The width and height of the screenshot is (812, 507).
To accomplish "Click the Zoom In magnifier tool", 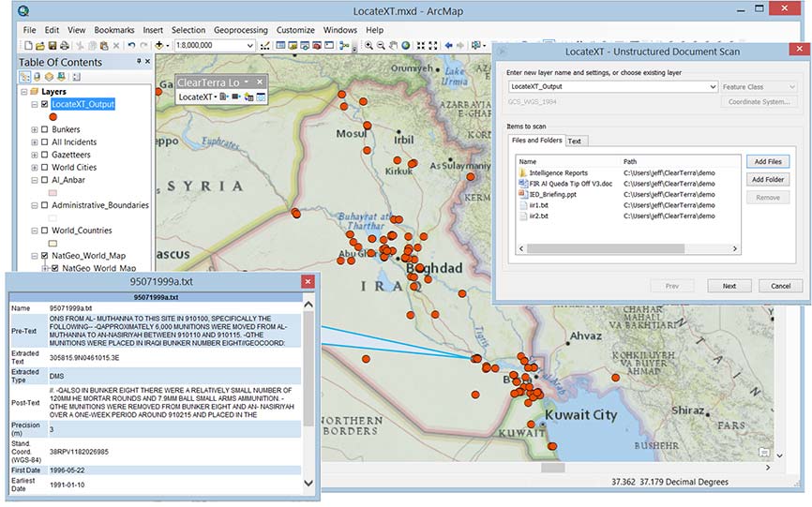I will [368, 46].
